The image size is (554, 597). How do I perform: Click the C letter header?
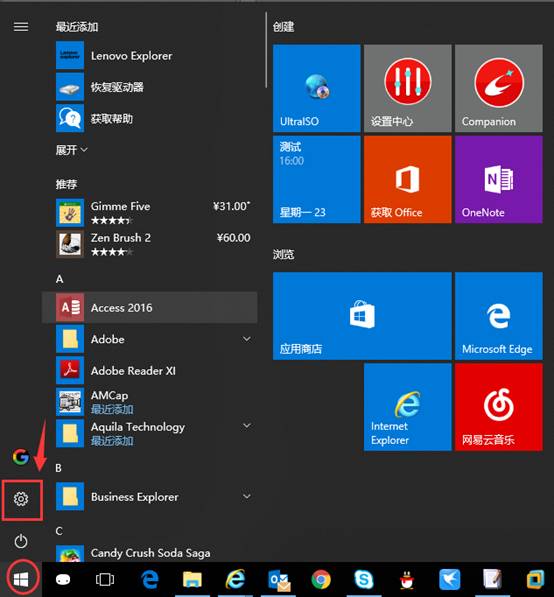(x=59, y=531)
